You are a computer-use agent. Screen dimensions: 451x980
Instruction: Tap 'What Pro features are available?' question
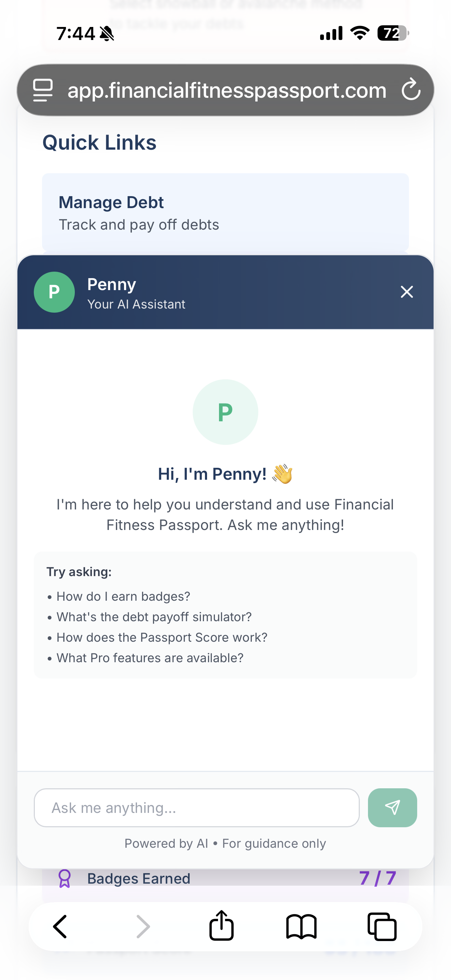pyautogui.click(x=150, y=657)
